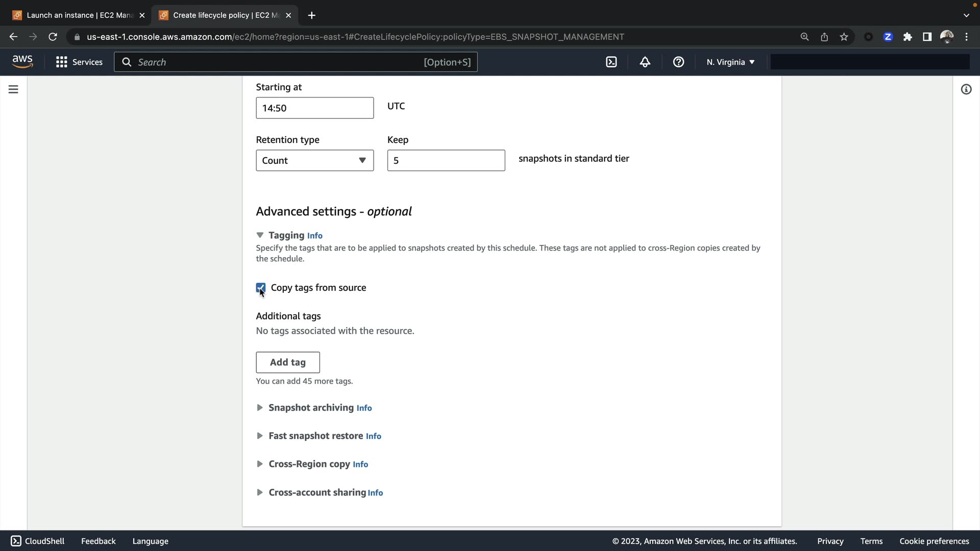
Task: Open the notifications bell
Action: pyautogui.click(x=645, y=62)
